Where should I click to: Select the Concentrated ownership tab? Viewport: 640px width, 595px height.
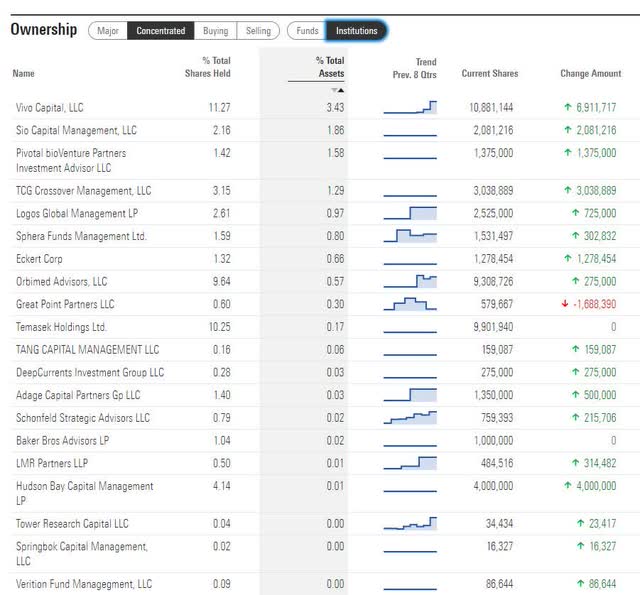pos(161,31)
